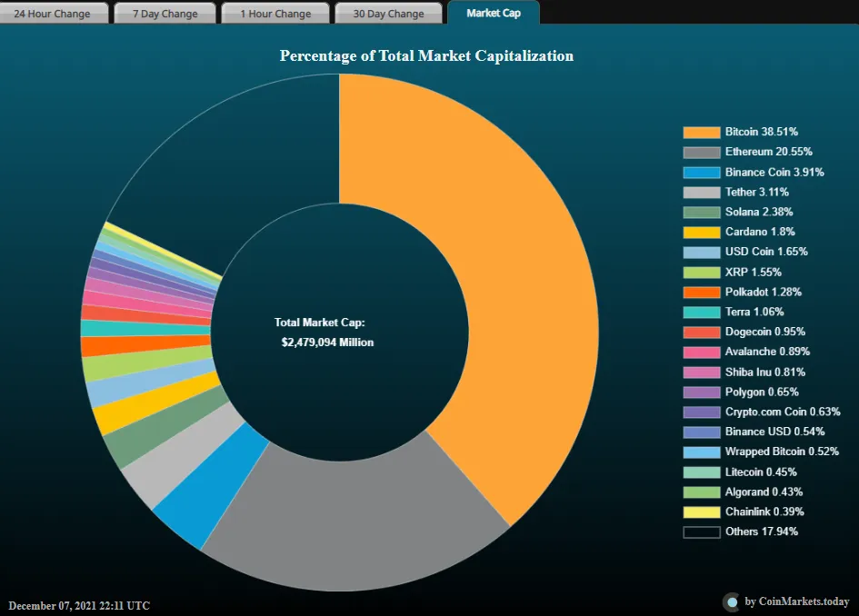Click the Algorand 0.43% legend label
Image resolution: width=859 pixels, height=616 pixels.
764,492
